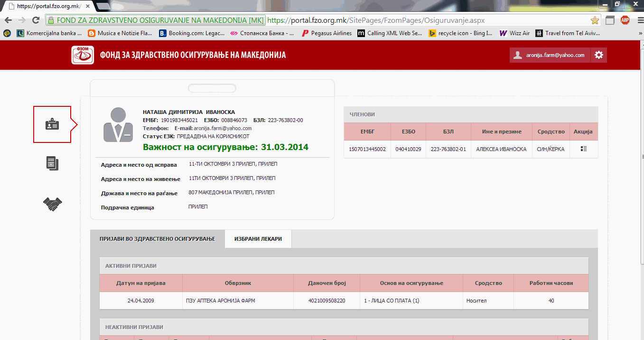Click ФОНД ЗА ЗДРАВСТВЕНО ОСИГУРУВАЊЕ НА МАКЕДОНИЈА title
644x340 pixels.
pos(193,55)
